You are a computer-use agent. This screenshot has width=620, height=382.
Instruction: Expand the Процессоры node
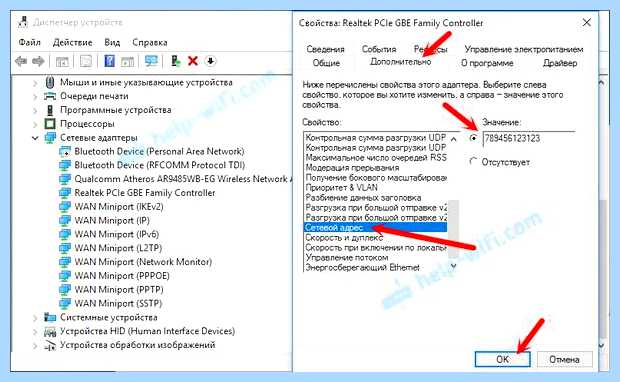pyautogui.click(x=35, y=124)
